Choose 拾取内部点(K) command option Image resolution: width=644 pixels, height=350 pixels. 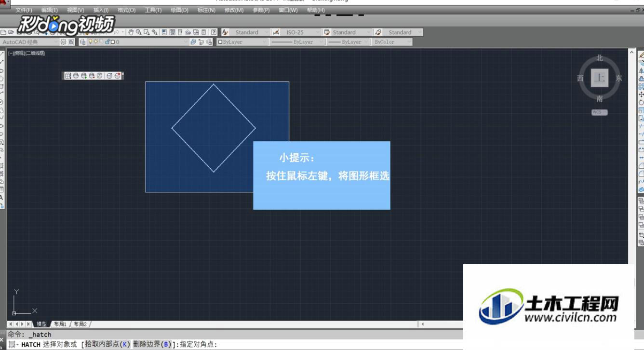pos(107,344)
